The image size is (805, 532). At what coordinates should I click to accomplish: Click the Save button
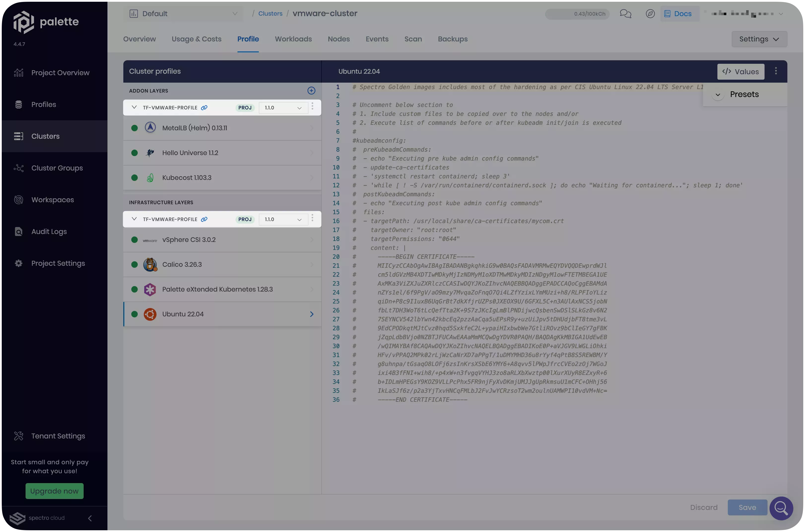[747, 507]
